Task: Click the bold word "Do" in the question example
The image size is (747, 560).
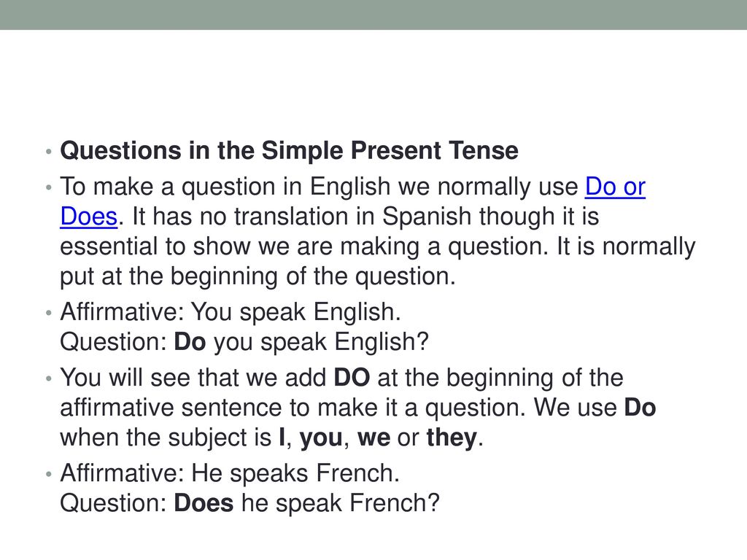Action: point(190,342)
